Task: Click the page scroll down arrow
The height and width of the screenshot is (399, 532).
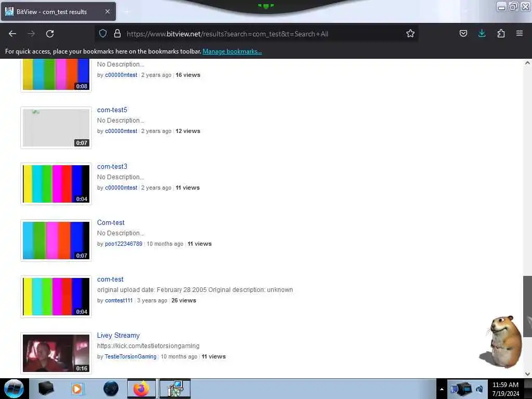Action: pos(527,374)
